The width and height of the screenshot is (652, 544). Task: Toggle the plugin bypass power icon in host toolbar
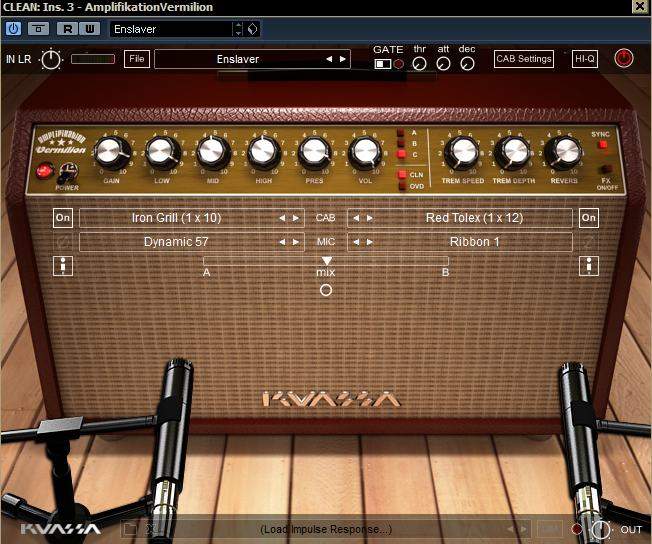point(13,29)
